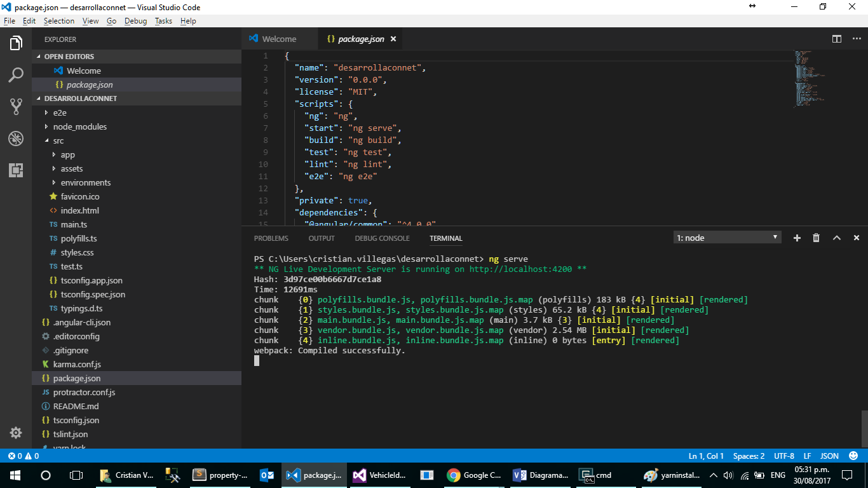Viewport: 868px width, 488px height.
Task: Switch to the PROBLEMS tab
Action: [271, 238]
